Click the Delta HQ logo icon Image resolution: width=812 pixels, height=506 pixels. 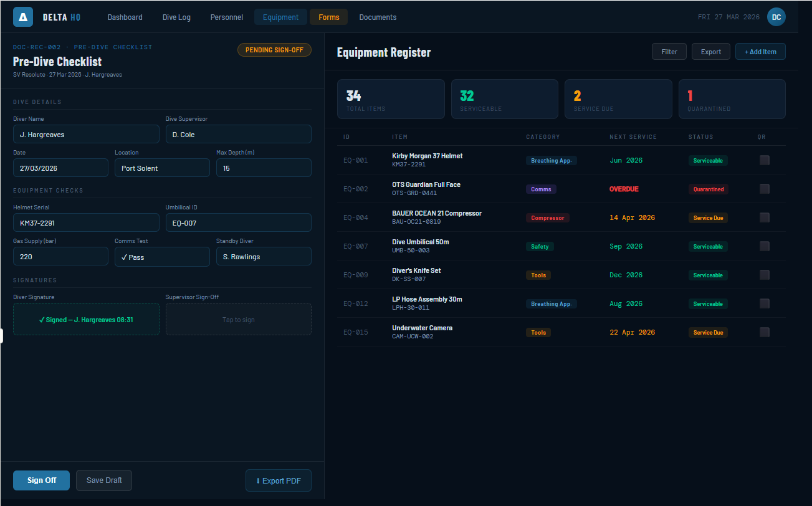[23, 17]
